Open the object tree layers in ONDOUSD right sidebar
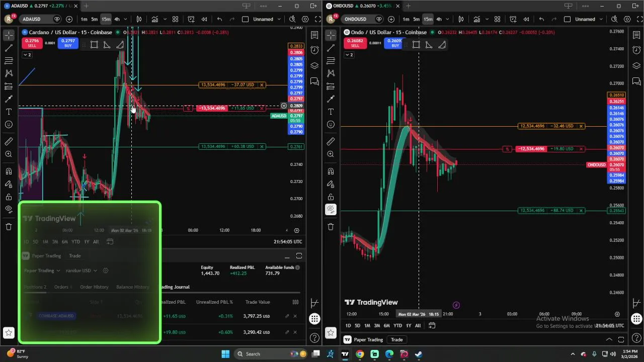 (636, 66)
